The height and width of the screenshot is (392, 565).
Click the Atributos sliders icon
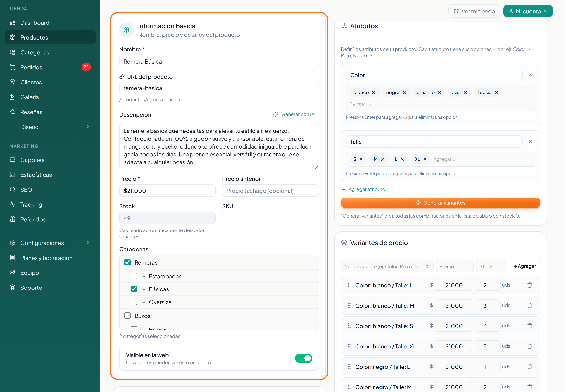[344, 26]
